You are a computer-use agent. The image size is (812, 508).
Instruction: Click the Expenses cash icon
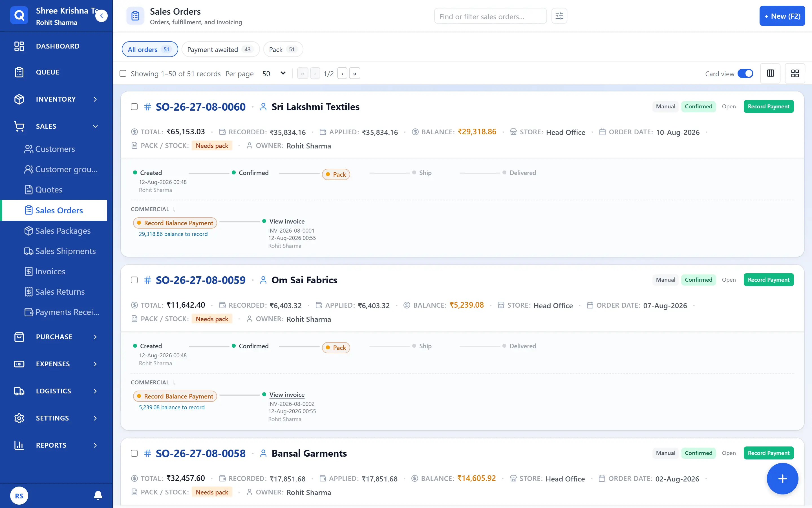(19, 364)
